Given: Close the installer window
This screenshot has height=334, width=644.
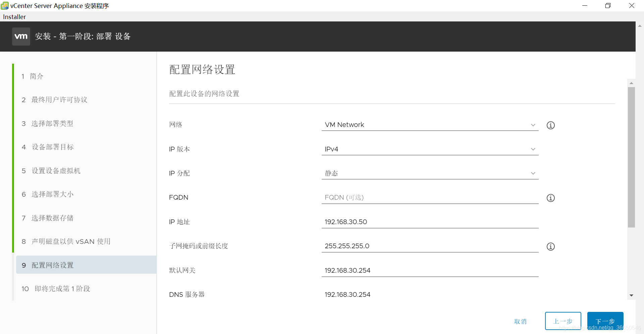Looking at the screenshot, I should tap(632, 6).
